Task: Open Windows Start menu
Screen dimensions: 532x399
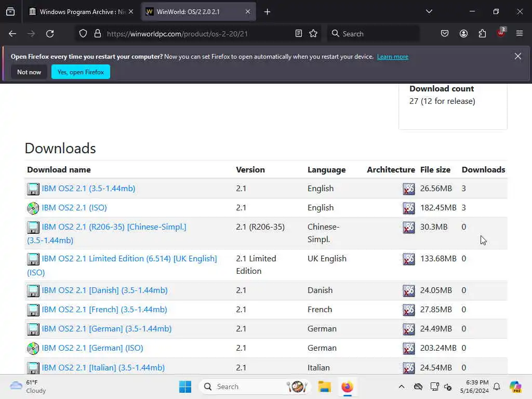Action: (185, 387)
